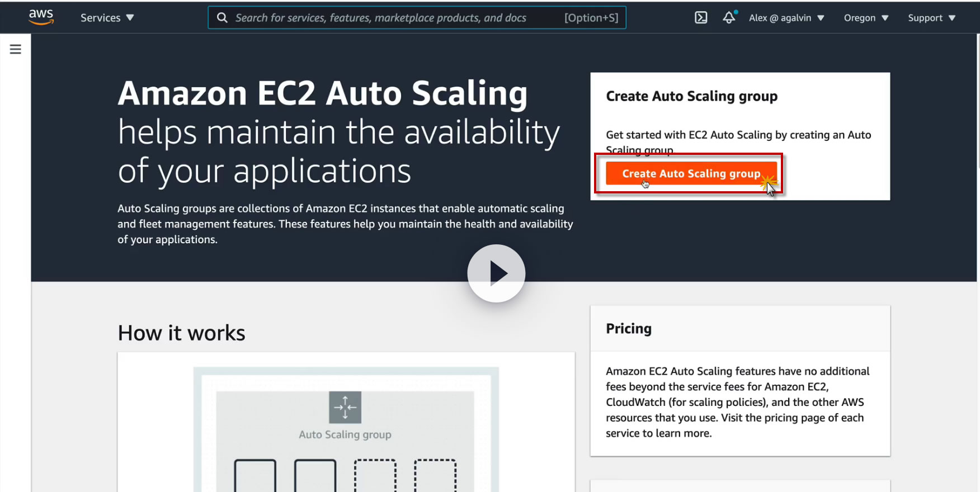The height and width of the screenshot is (492, 980).
Task: Click the AWS logo
Action: point(41,17)
